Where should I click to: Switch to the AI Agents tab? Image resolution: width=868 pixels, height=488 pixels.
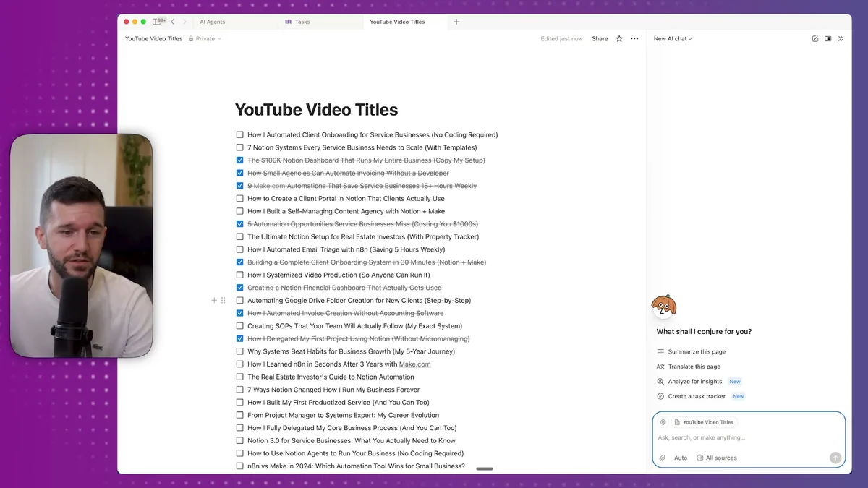click(212, 22)
